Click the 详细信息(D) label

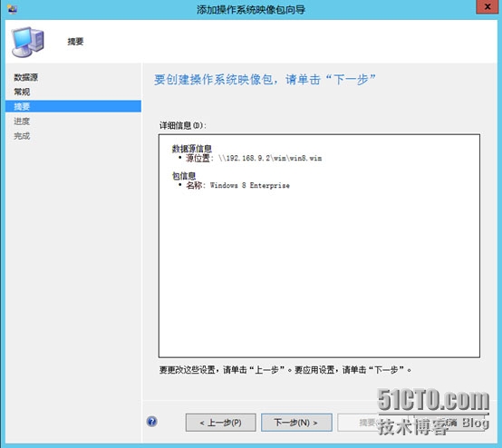pyautogui.click(x=183, y=125)
